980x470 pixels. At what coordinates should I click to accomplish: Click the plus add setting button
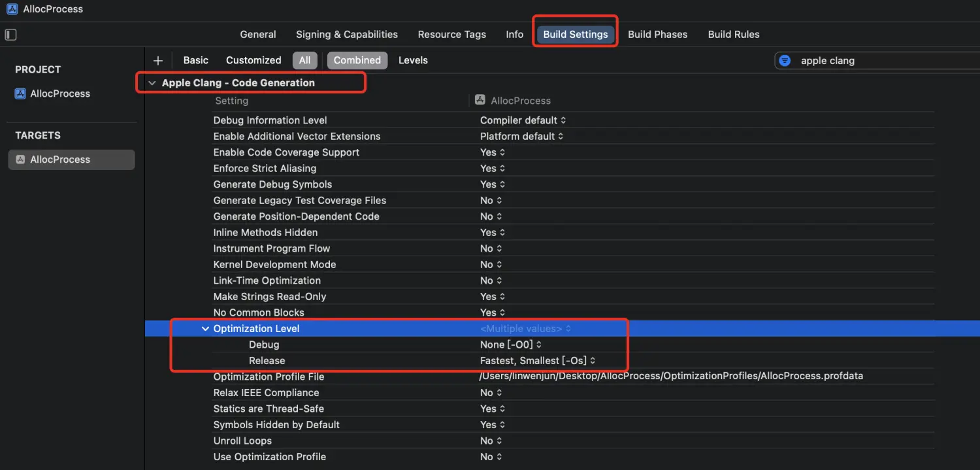[x=157, y=60]
